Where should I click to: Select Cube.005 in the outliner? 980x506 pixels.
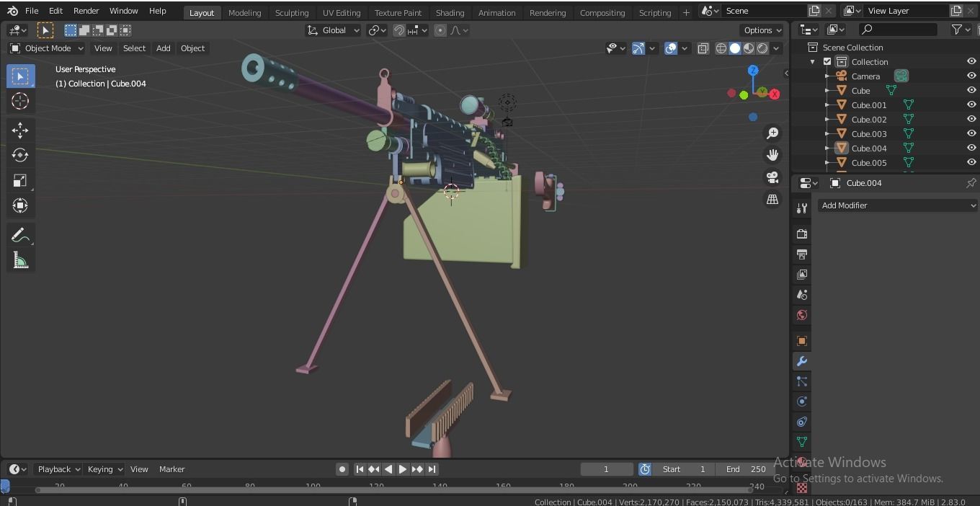click(869, 163)
